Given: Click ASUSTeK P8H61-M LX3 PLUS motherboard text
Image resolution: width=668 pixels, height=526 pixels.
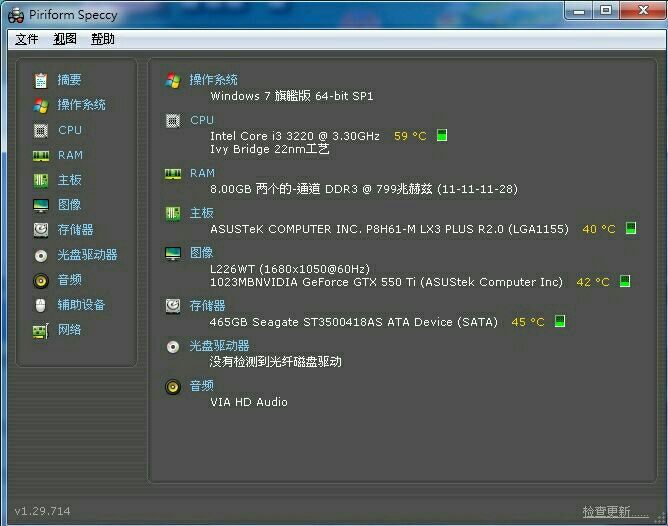Looking at the screenshot, I should tap(389, 229).
